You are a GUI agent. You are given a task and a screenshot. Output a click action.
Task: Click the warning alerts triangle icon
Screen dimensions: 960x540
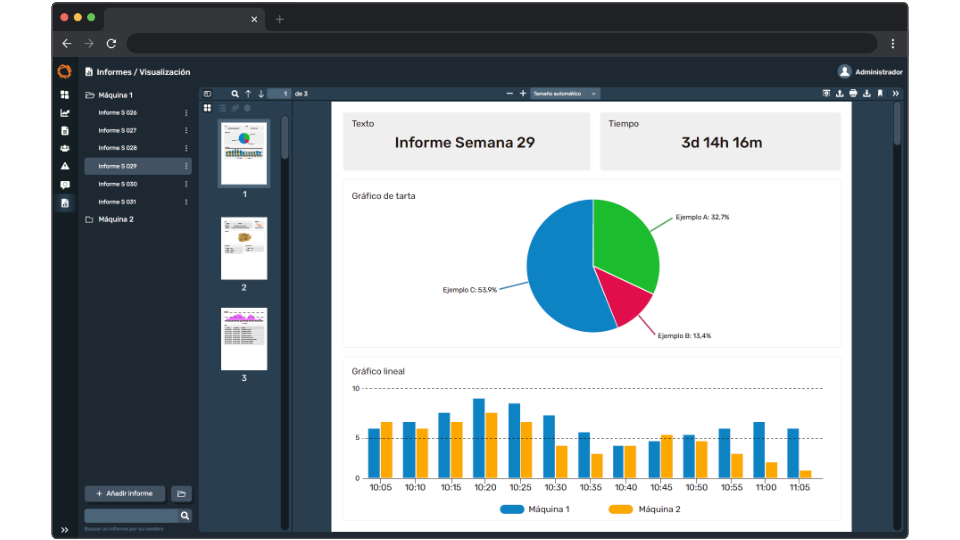(x=65, y=166)
